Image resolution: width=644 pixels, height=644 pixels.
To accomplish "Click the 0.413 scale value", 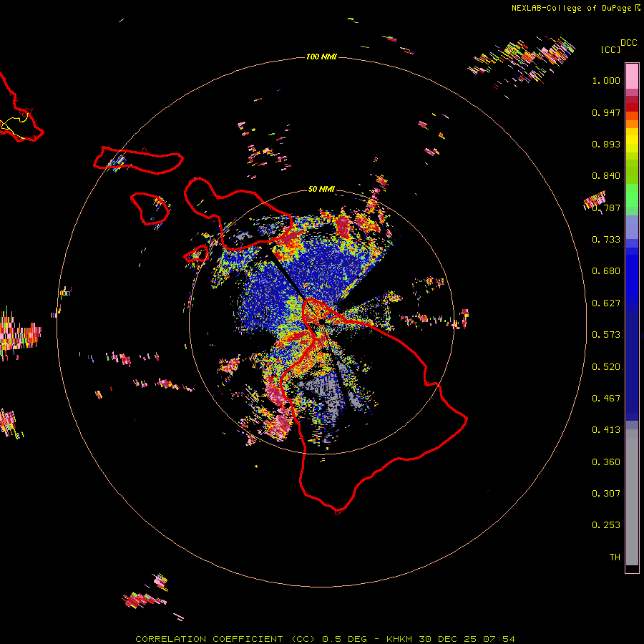I will click(x=606, y=430).
